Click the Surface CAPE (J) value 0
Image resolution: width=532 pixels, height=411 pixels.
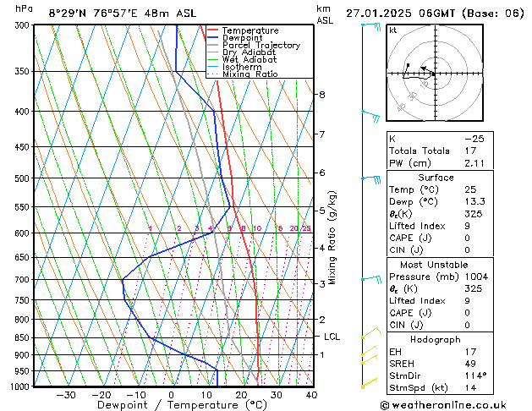(x=467, y=238)
